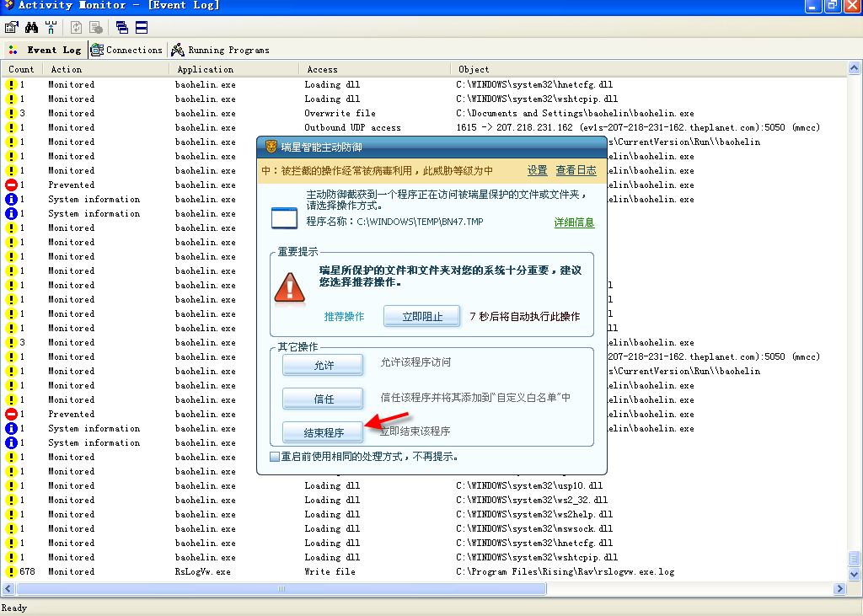Restore down the Activity Monitor window
The height and width of the screenshot is (616, 863).
[832, 6]
